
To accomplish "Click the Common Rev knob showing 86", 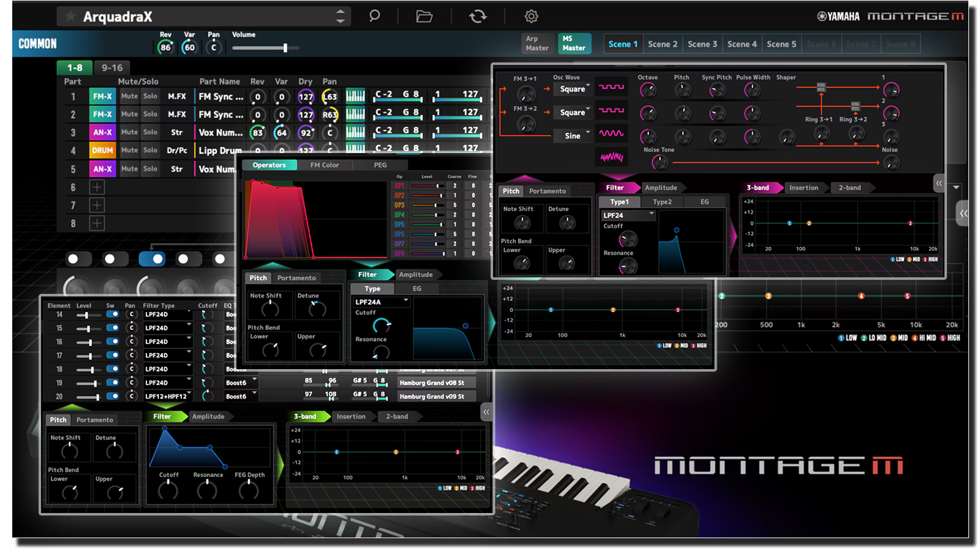I will coord(165,47).
